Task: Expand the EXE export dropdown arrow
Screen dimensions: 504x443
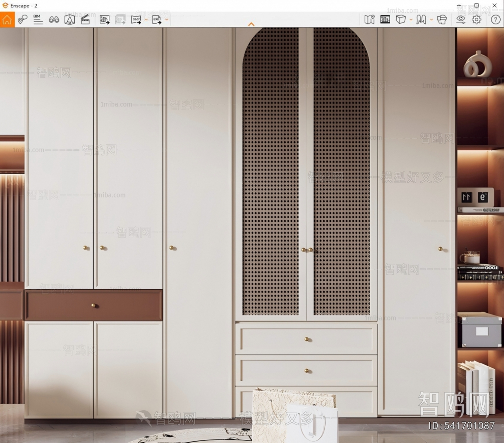Action: point(167,20)
